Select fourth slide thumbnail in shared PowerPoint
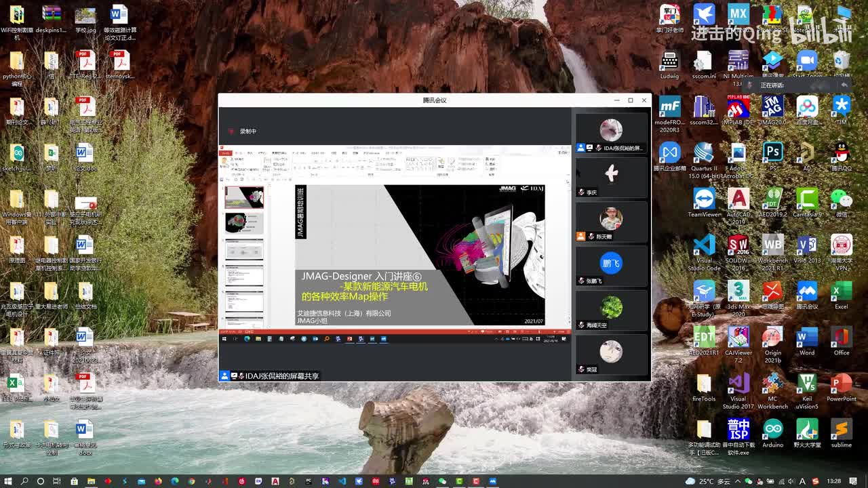 tap(243, 274)
